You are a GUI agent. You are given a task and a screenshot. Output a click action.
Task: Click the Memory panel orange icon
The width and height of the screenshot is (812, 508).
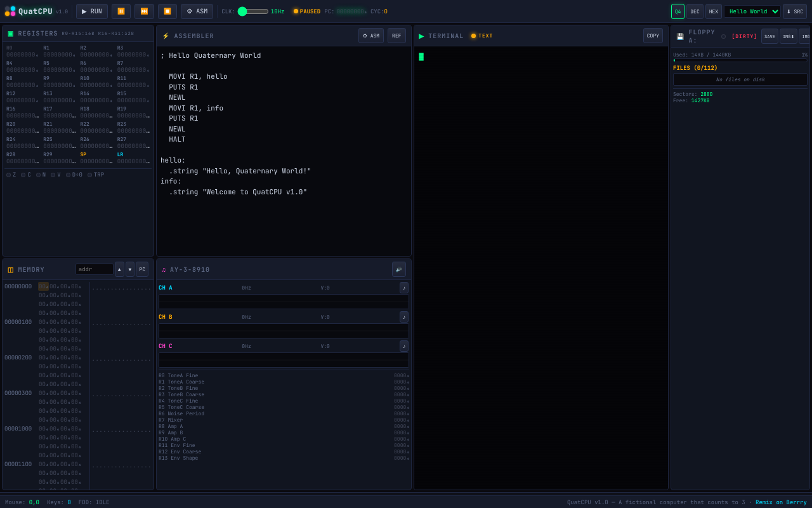click(x=10, y=270)
